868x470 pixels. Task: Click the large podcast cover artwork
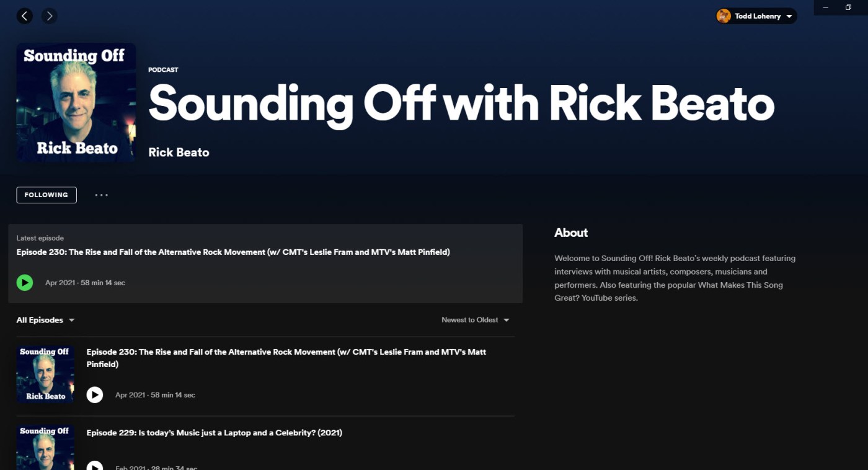(x=76, y=102)
